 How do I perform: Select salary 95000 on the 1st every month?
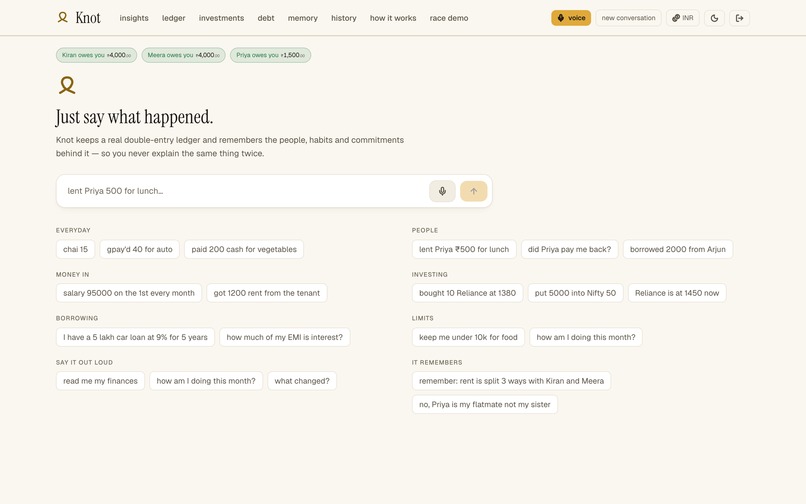(x=129, y=293)
